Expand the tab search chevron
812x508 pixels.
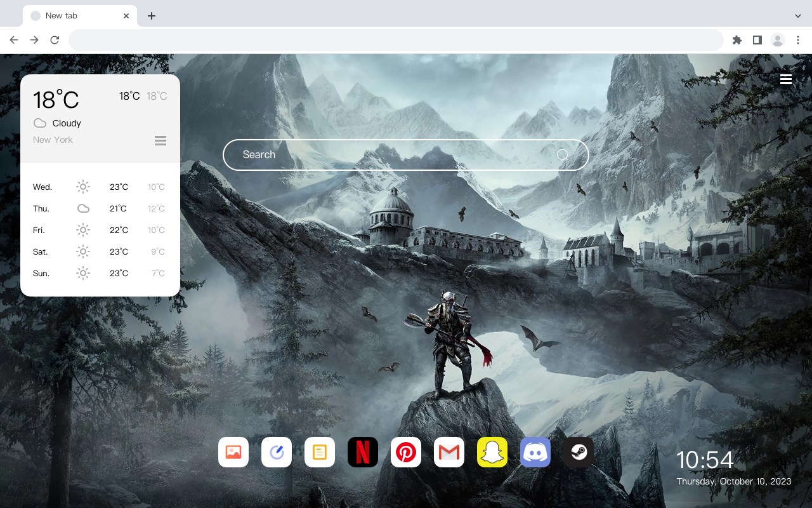pyautogui.click(x=798, y=16)
